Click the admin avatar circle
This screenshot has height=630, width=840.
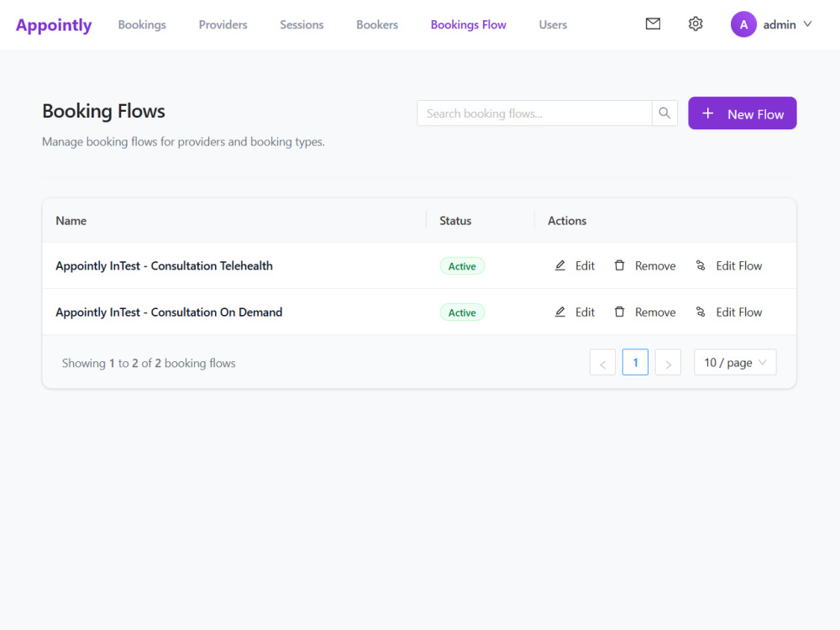743,24
